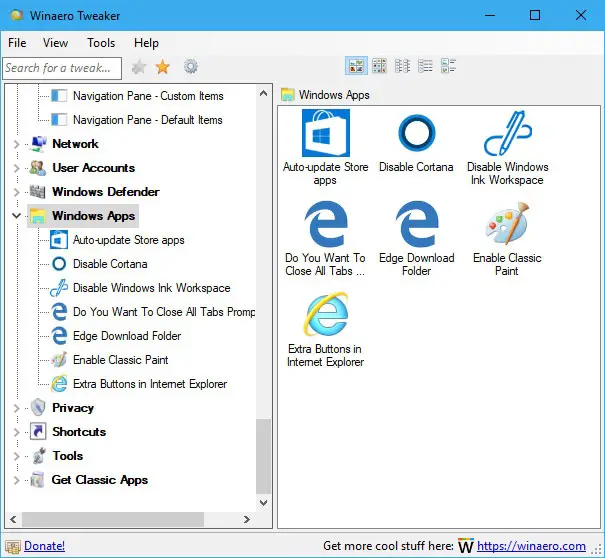Switch to medium icons view mode
Screen dimensions: 605x558
pos(379,66)
